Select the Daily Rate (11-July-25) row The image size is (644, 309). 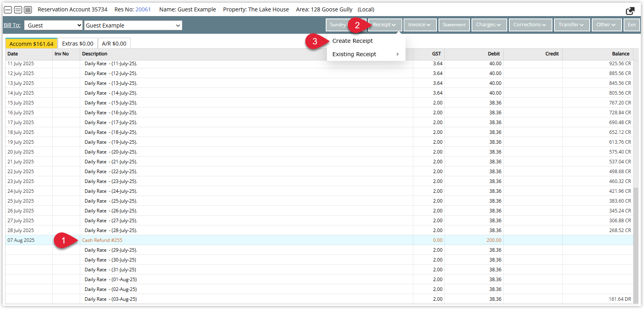coord(319,64)
